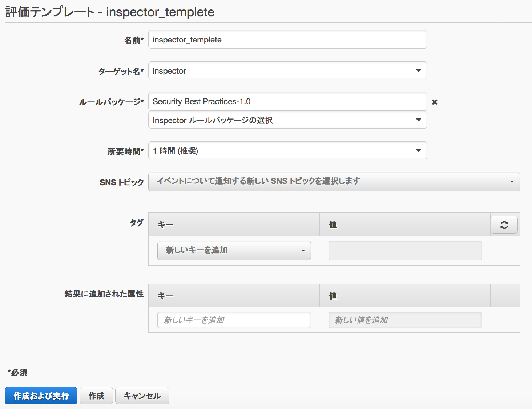532x409 pixels.
Task: Remove the Security Best Practices-1.0 rule package
Action: [x=435, y=102]
